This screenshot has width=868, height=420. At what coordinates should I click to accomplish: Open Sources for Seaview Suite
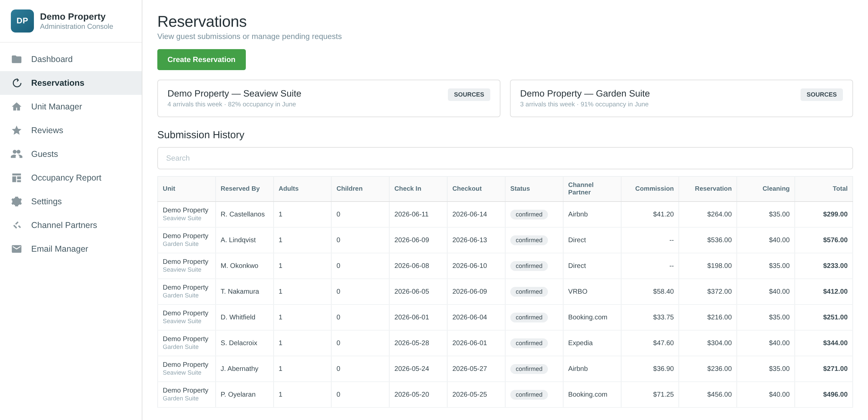[469, 94]
